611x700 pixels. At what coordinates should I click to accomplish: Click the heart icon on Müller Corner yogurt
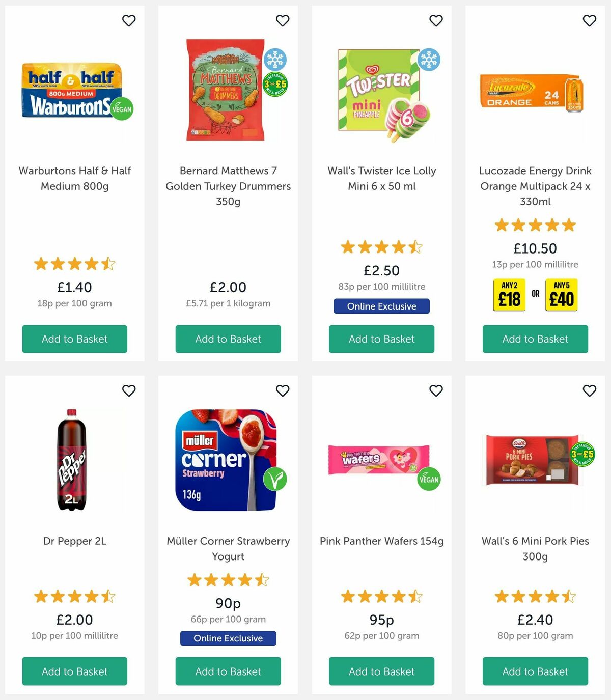coord(283,390)
